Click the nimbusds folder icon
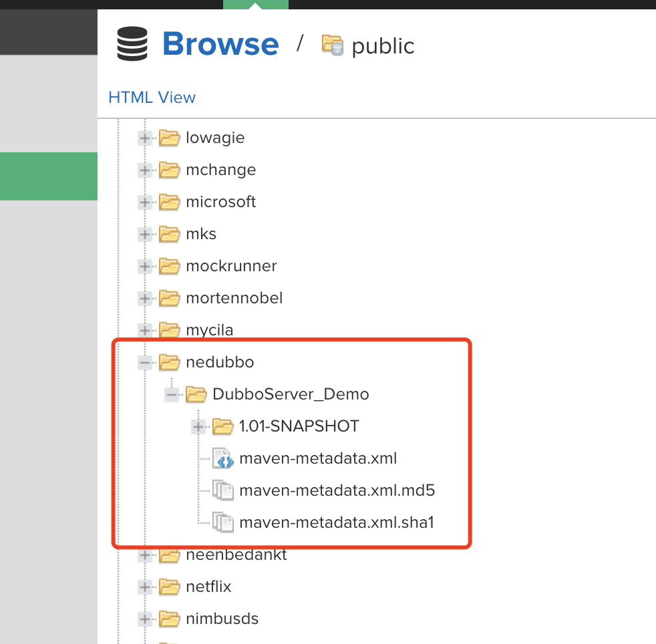Image resolution: width=656 pixels, height=644 pixels. point(170,619)
